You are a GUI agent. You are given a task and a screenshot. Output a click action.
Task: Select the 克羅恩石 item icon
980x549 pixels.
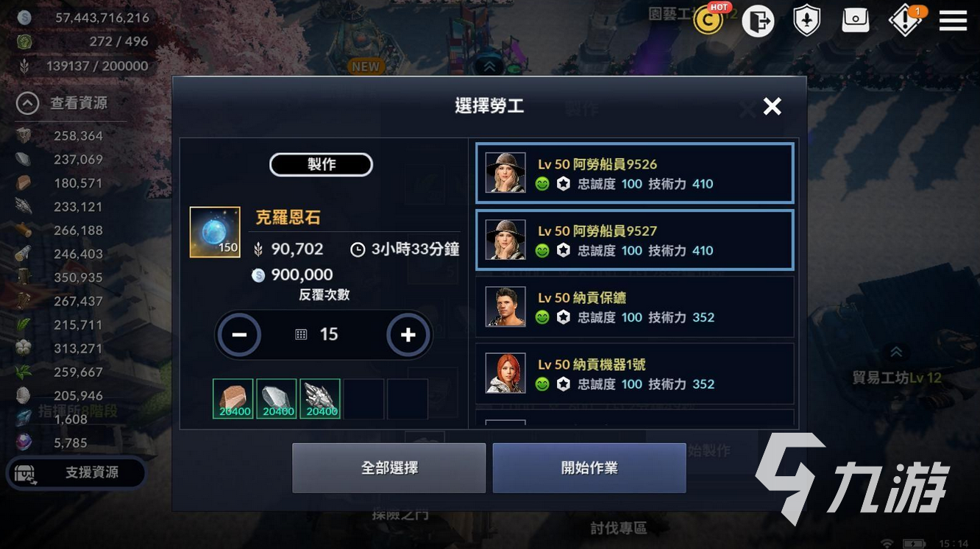[215, 232]
